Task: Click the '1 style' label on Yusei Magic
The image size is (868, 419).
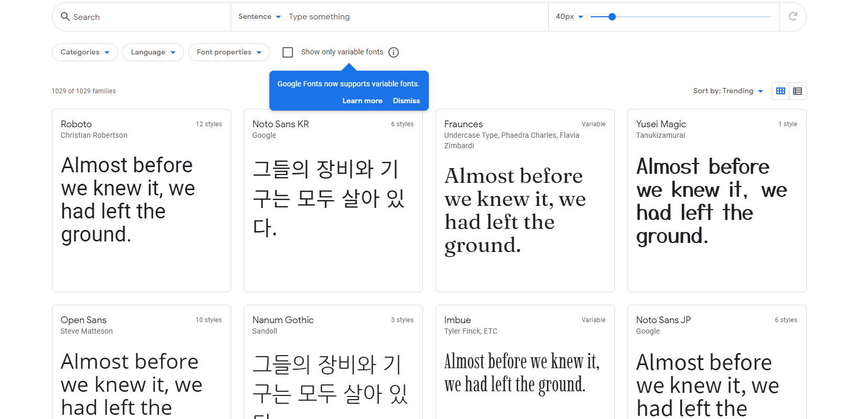Action: (788, 124)
